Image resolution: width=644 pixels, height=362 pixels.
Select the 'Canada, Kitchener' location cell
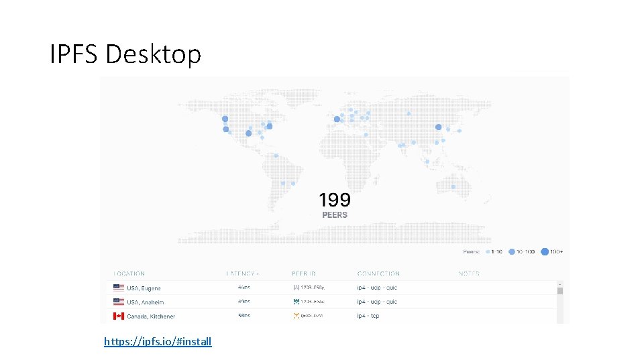coord(151,316)
